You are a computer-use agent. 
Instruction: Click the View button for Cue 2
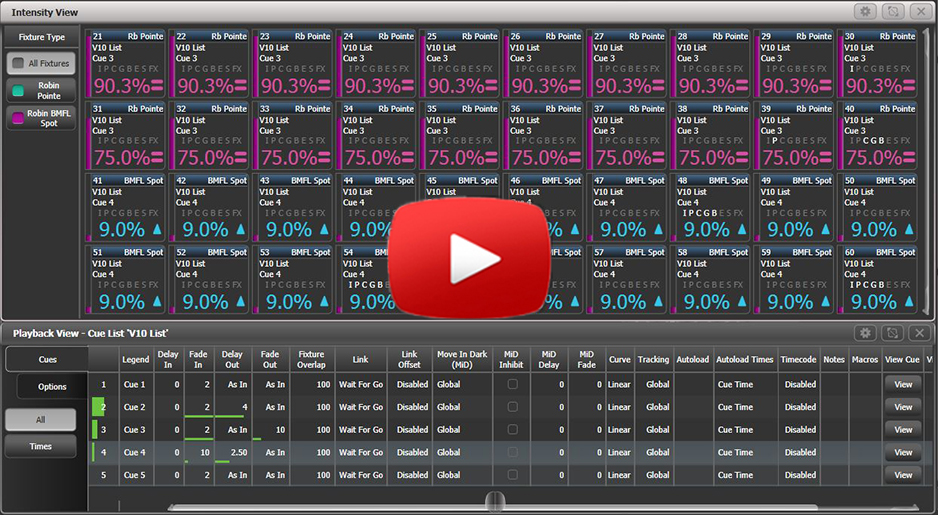pyautogui.click(x=903, y=407)
